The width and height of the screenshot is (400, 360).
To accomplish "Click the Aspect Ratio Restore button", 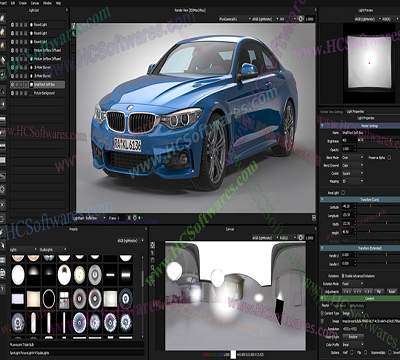I will point(353,337).
